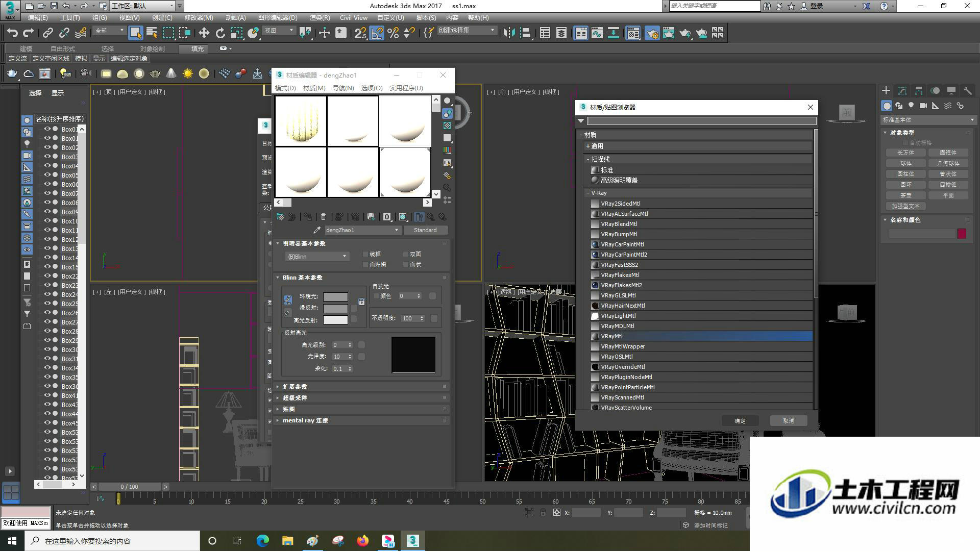Click 高光反射 specular color swatch

point(335,320)
